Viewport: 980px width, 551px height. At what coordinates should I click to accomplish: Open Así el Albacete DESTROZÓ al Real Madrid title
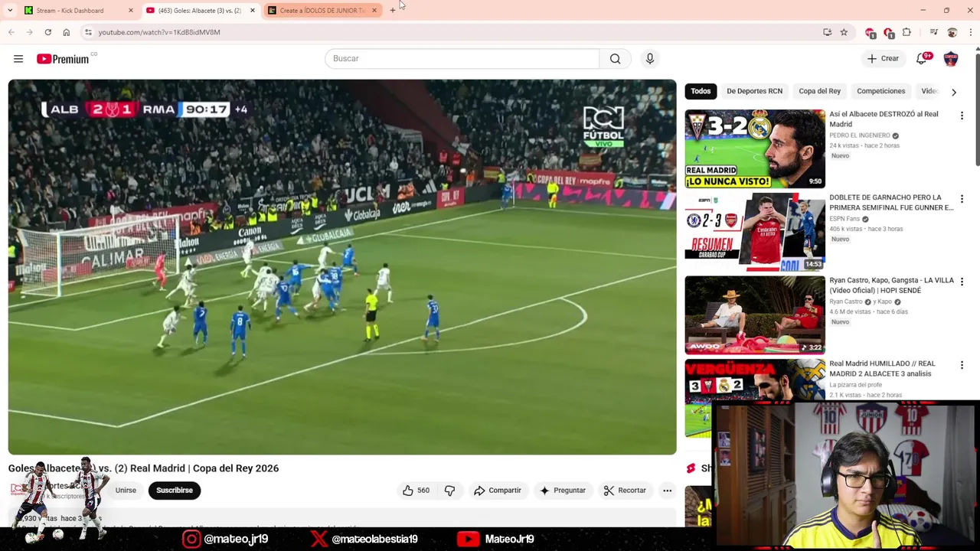point(884,119)
